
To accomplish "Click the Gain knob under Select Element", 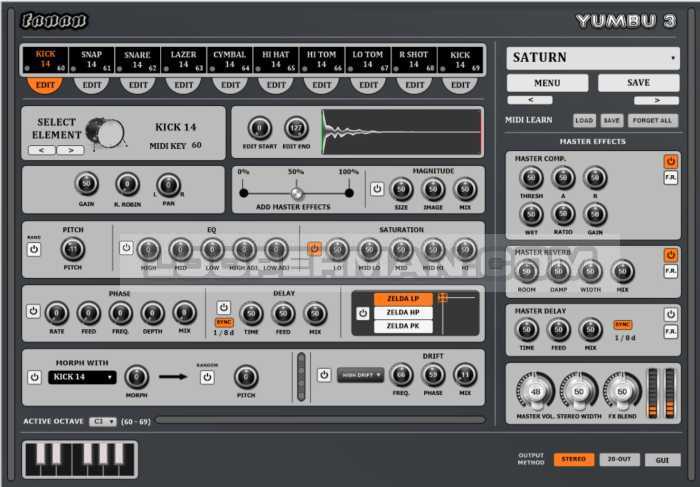I will coord(87,184).
